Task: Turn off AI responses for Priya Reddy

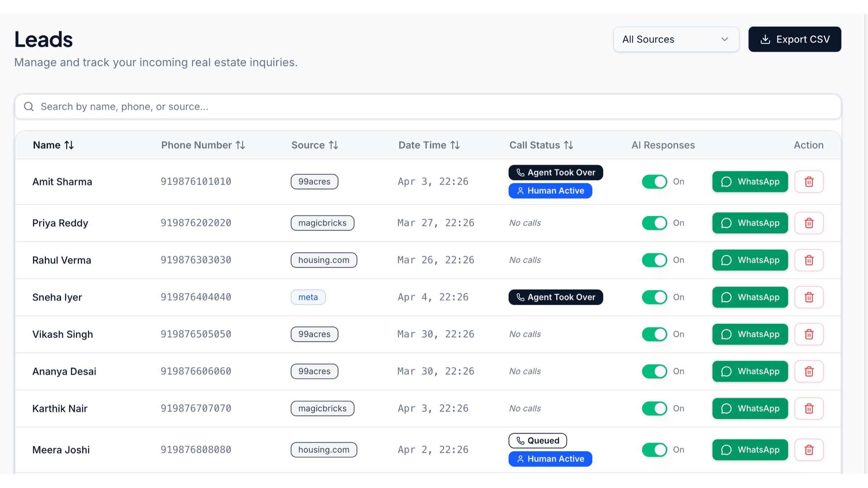Action: point(655,223)
